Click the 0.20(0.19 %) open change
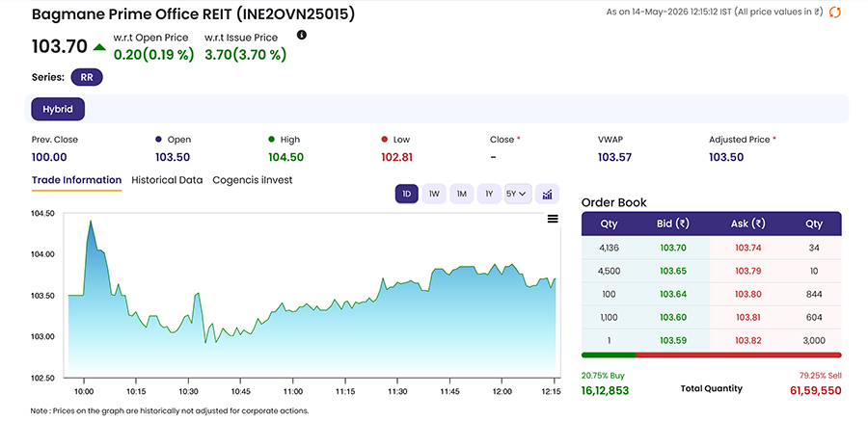 (154, 55)
